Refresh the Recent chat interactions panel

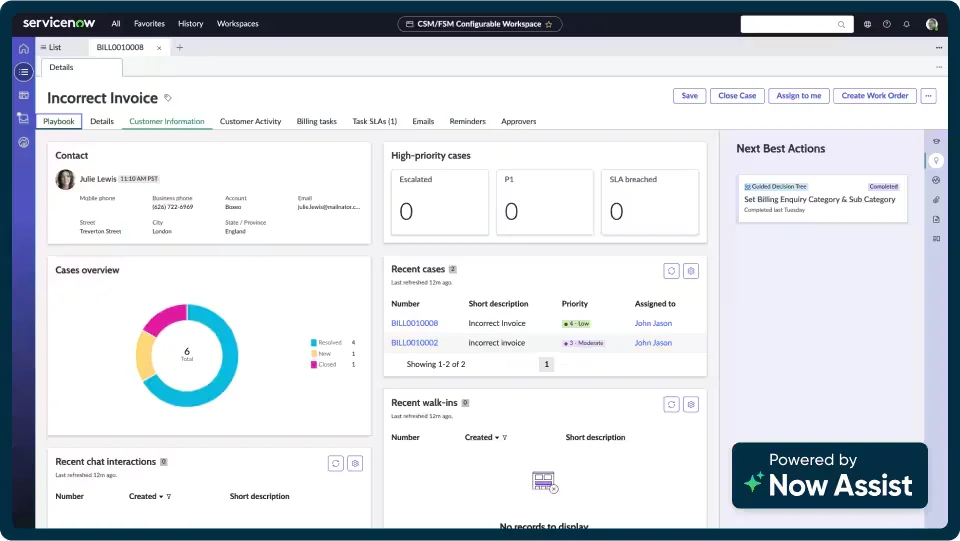336,463
